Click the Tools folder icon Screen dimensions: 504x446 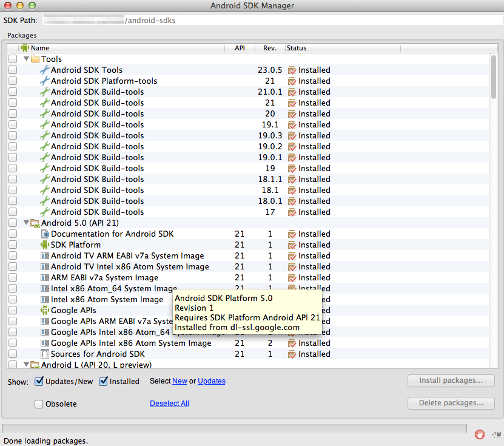click(35, 59)
